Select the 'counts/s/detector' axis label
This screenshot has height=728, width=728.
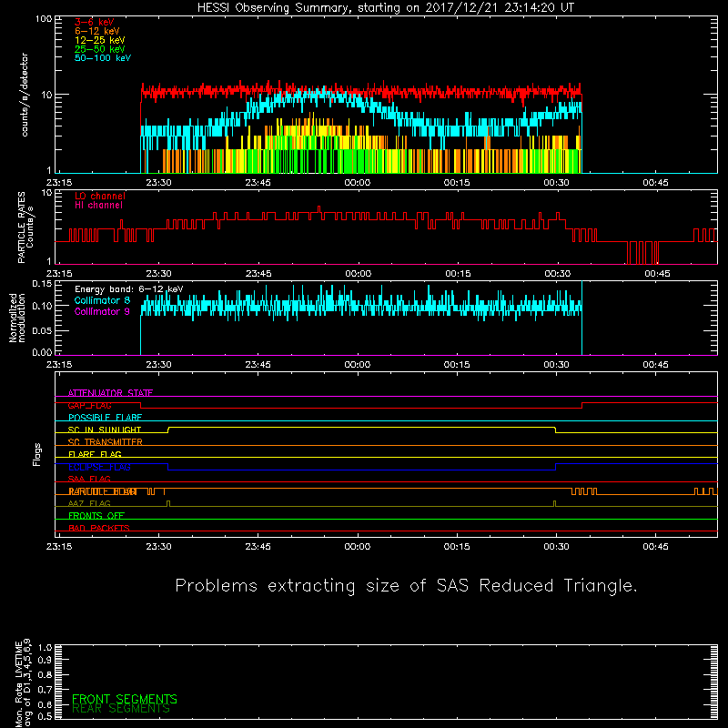25,95
